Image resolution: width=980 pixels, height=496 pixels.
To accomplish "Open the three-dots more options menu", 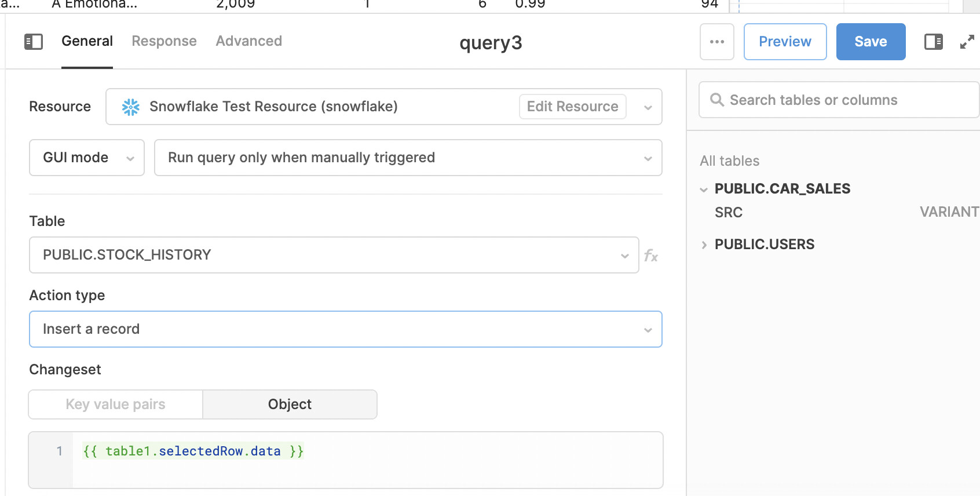I will pyautogui.click(x=716, y=42).
